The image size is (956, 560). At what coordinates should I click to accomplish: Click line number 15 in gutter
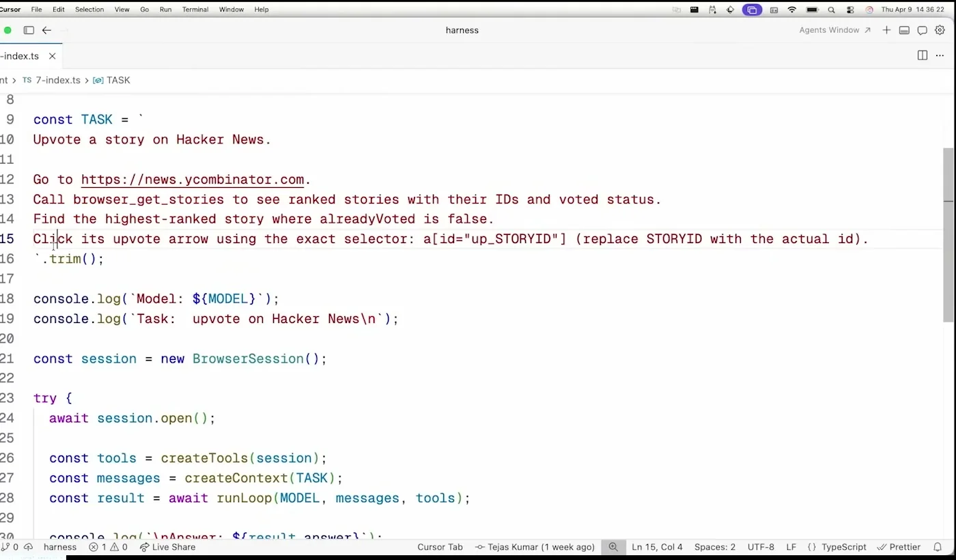coord(7,239)
